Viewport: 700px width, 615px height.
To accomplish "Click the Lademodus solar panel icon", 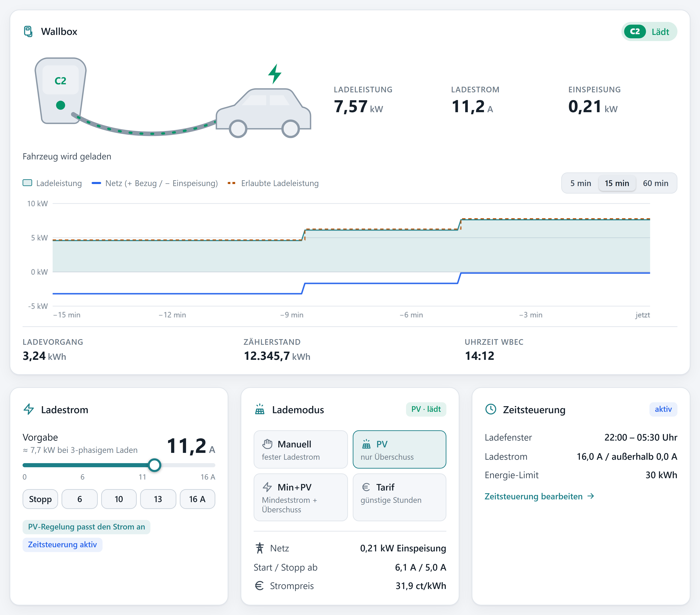I will point(260,409).
